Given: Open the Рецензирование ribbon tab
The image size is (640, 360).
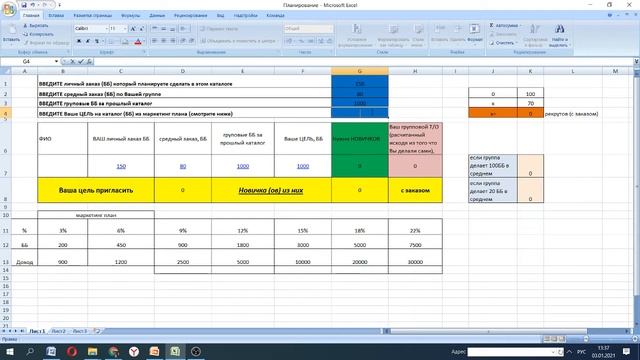Looking at the screenshot, I should (x=191, y=16).
